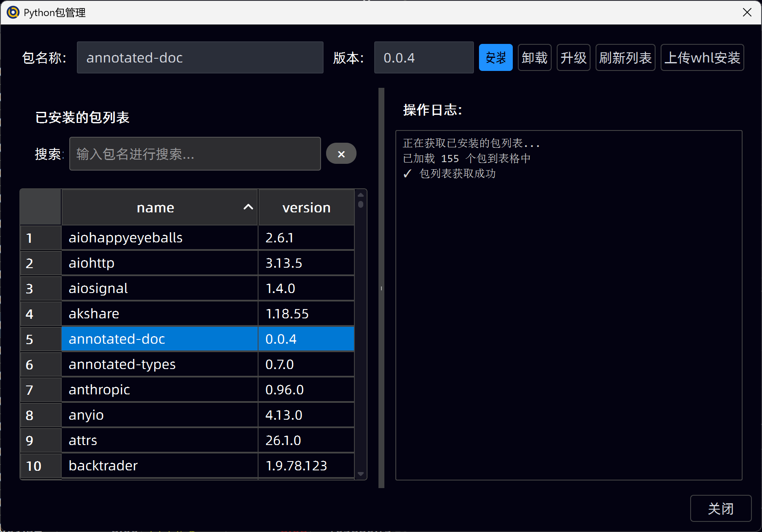Viewport: 762px width, 532px height.
Task: Click the 安装 install button
Action: click(495, 57)
